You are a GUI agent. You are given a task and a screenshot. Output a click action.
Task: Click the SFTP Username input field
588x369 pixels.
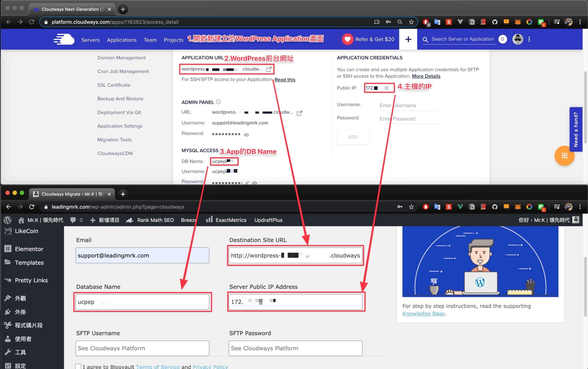[142, 348]
